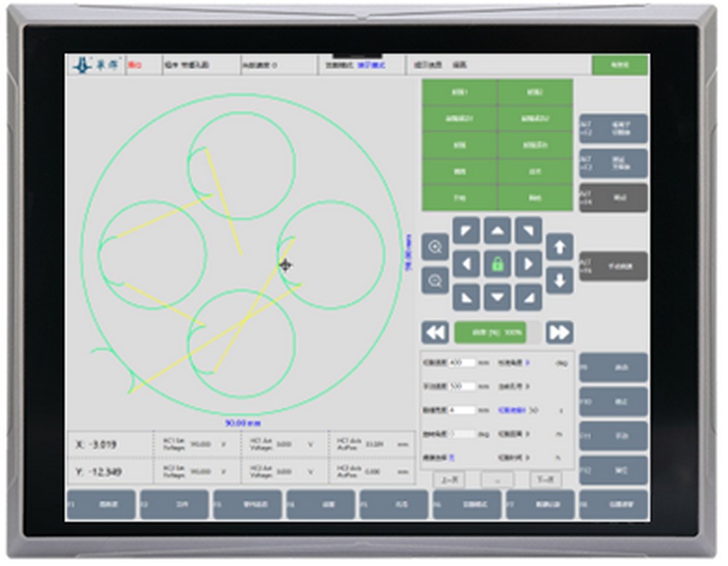Raise torch with the bold up arrow
This screenshot has width=728, height=566.
(559, 247)
